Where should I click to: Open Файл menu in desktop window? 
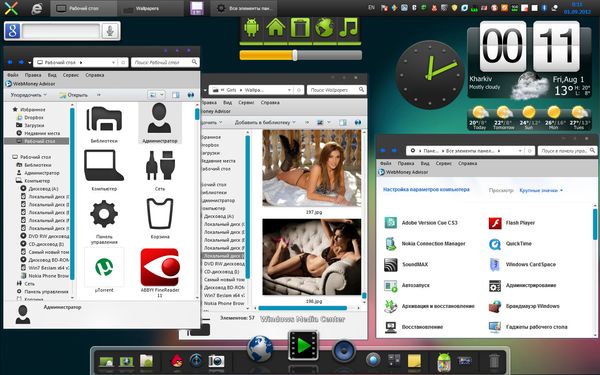tap(13, 75)
